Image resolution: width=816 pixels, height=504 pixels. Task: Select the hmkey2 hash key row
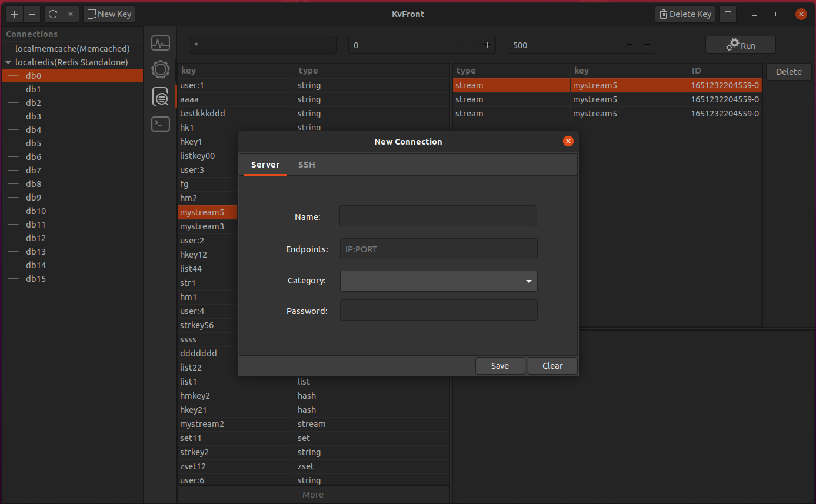[x=313, y=396]
